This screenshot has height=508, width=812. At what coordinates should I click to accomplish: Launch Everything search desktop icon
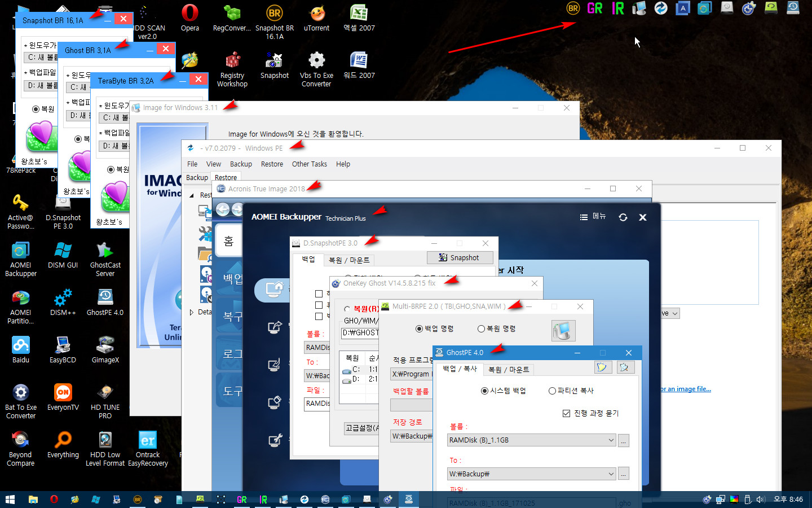click(x=63, y=444)
